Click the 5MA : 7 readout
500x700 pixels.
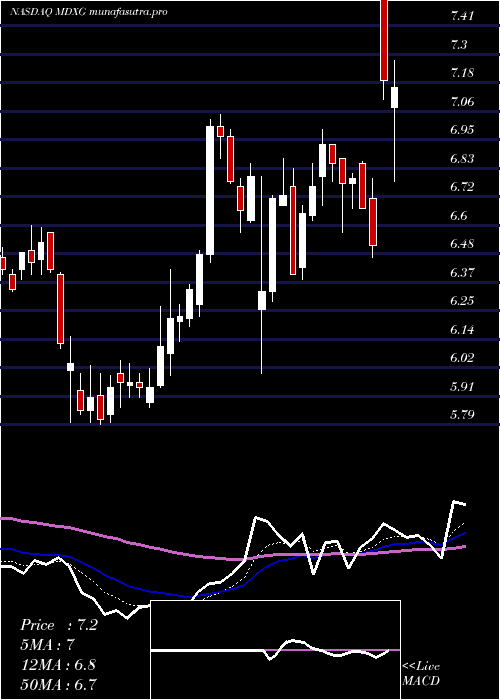(47, 645)
